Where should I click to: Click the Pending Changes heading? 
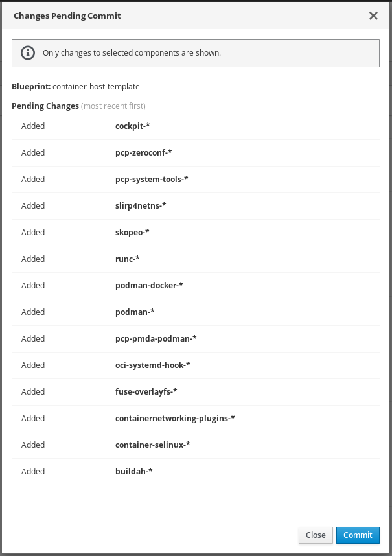point(45,106)
